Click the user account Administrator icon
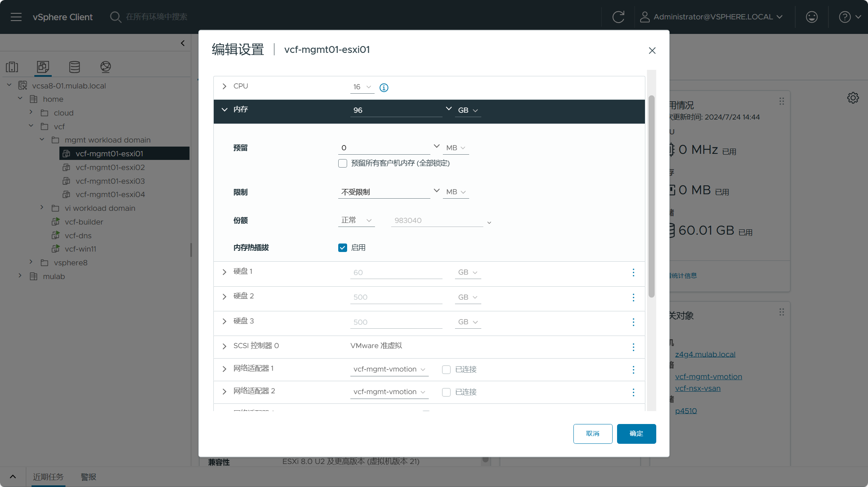 644,16
